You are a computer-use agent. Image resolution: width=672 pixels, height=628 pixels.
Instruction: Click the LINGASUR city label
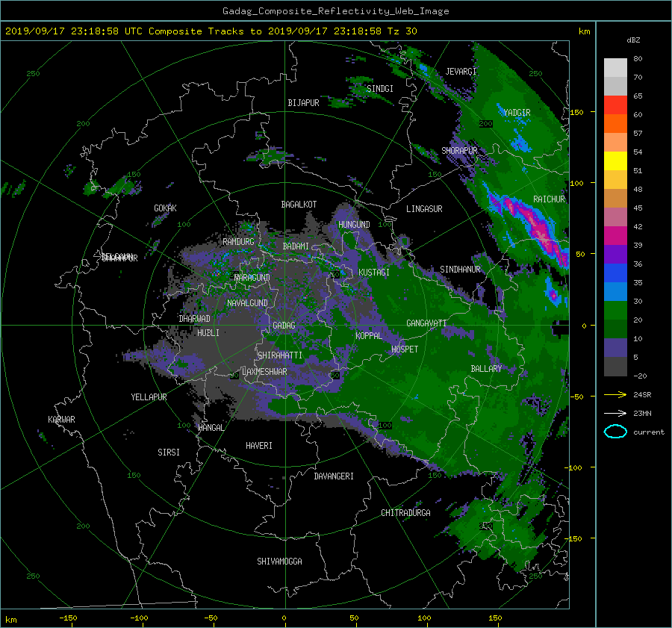[424, 209]
